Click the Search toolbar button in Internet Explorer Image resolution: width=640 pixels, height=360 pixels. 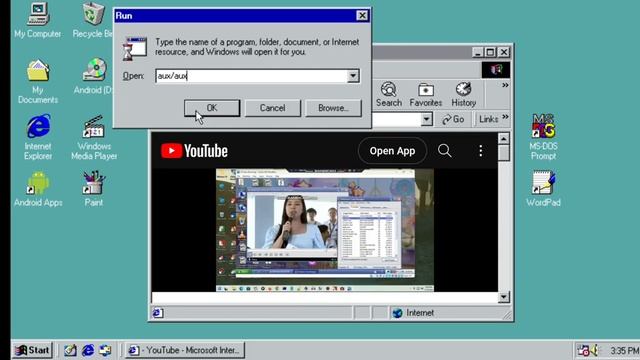click(389, 94)
